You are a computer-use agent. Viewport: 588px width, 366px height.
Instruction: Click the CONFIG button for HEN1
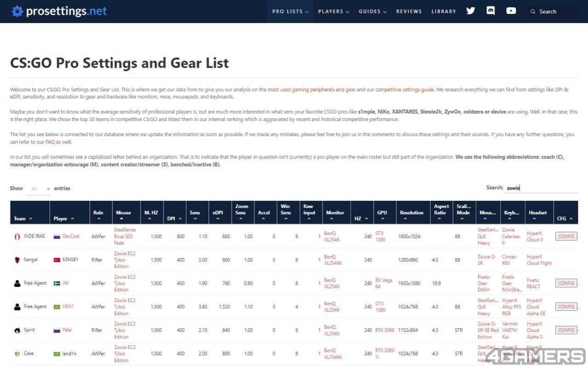(566, 307)
